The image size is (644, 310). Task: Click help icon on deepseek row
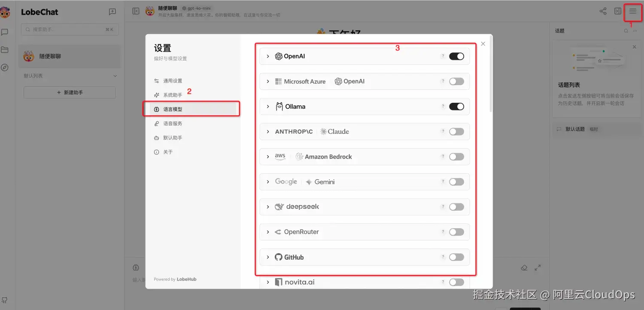443,207
